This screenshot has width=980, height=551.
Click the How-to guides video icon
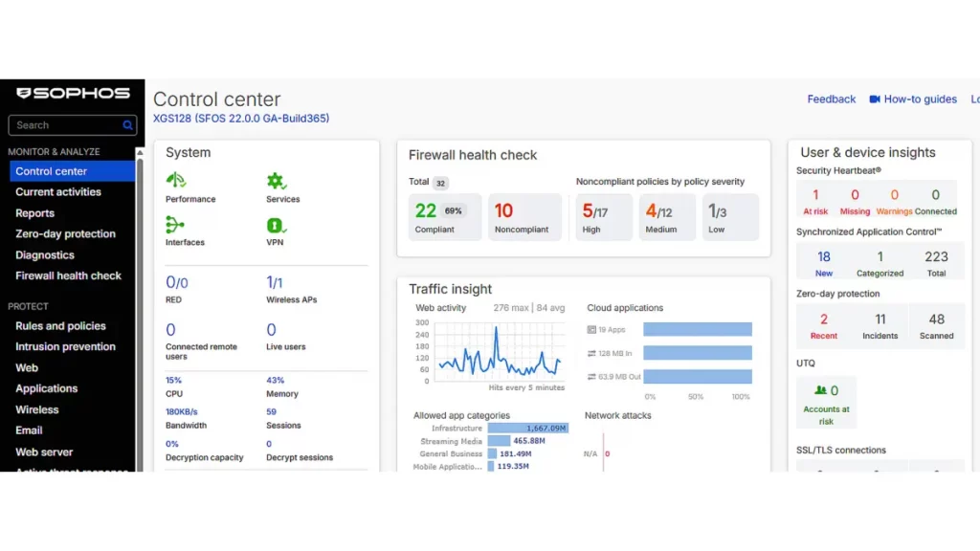(875, 99)
